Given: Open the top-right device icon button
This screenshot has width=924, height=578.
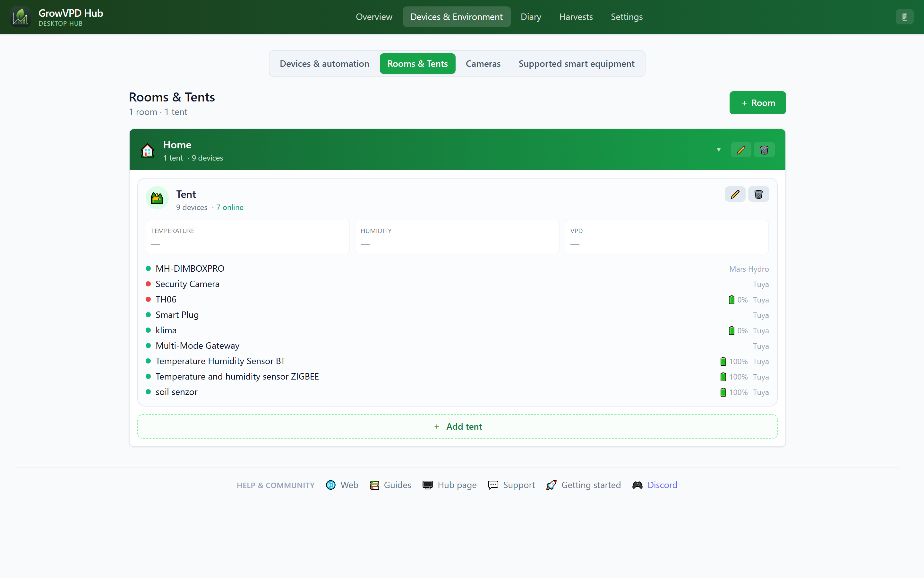Looking at the screenshot, I should [904, 17].
